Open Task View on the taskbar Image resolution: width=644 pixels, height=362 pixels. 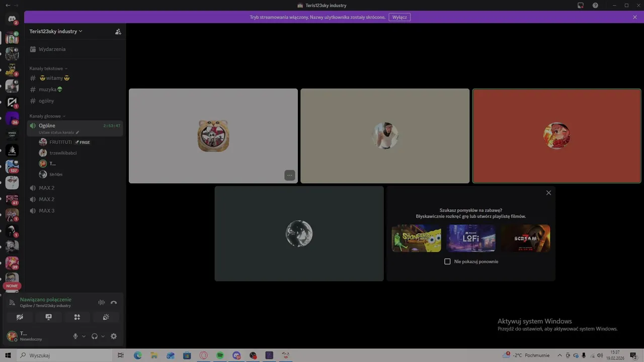[x=121, y=355]
